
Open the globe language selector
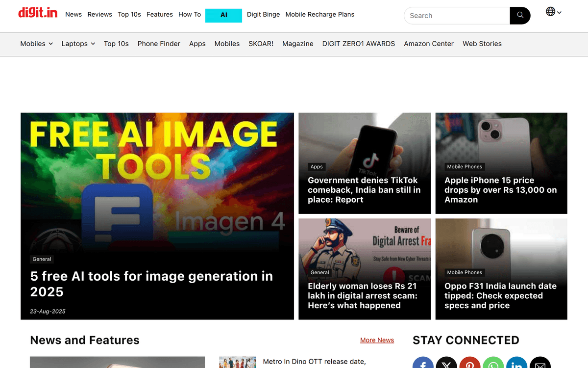554,12
